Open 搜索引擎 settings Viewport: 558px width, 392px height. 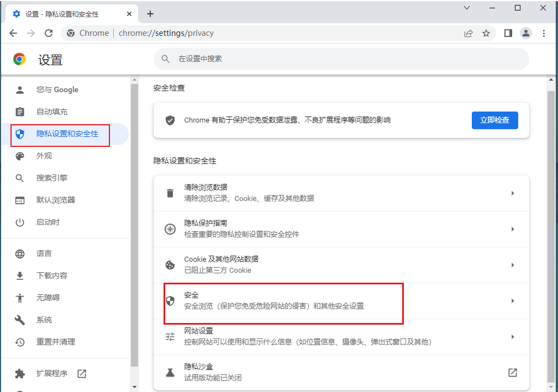click(65, 178)
